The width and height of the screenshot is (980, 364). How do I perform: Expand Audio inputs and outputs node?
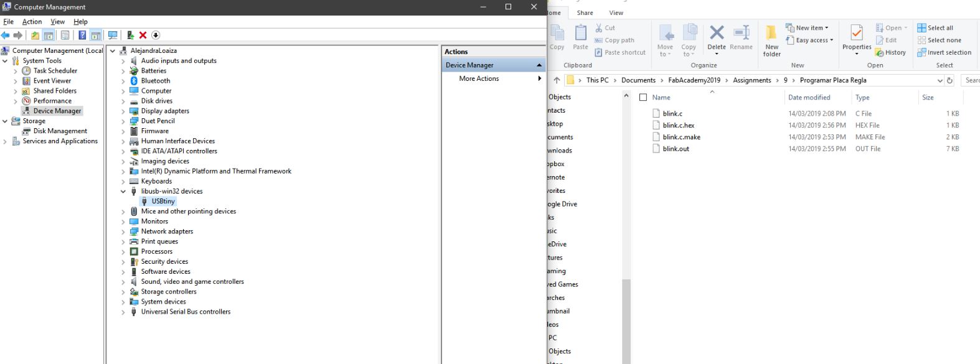123,61
